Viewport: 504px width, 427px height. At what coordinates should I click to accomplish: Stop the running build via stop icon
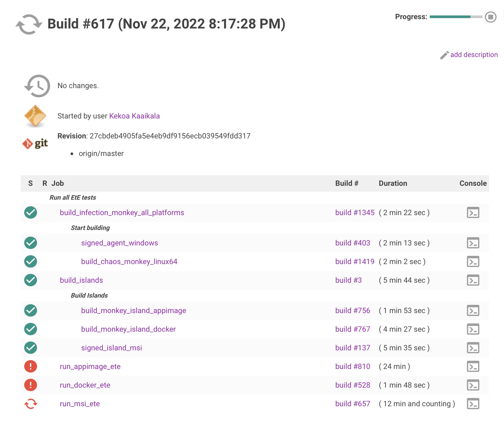pyautogui.click(x=490, y=18)
